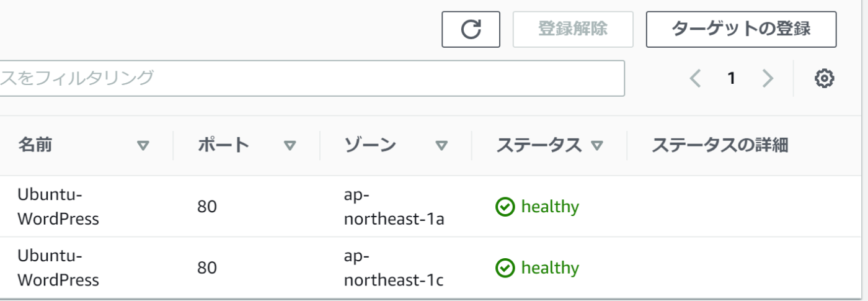Go to next page chevron
The image size is (868, 301).
click(768, 78)
